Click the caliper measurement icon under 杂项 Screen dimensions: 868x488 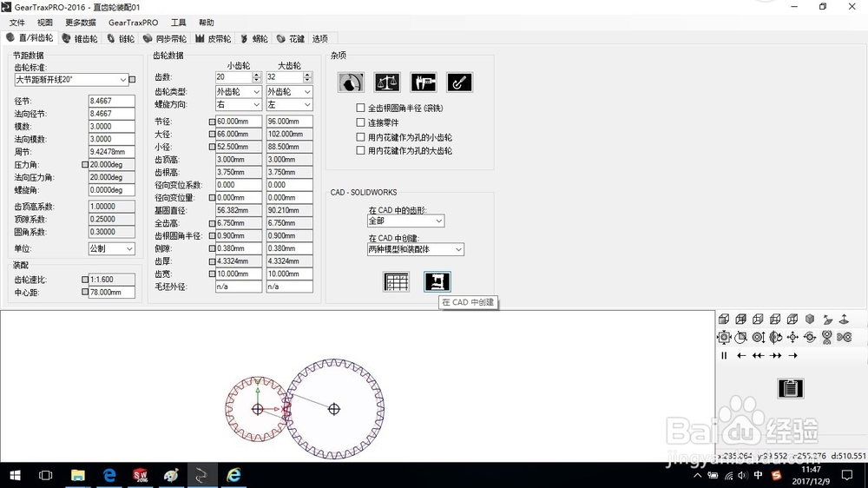tap(424, 82)
